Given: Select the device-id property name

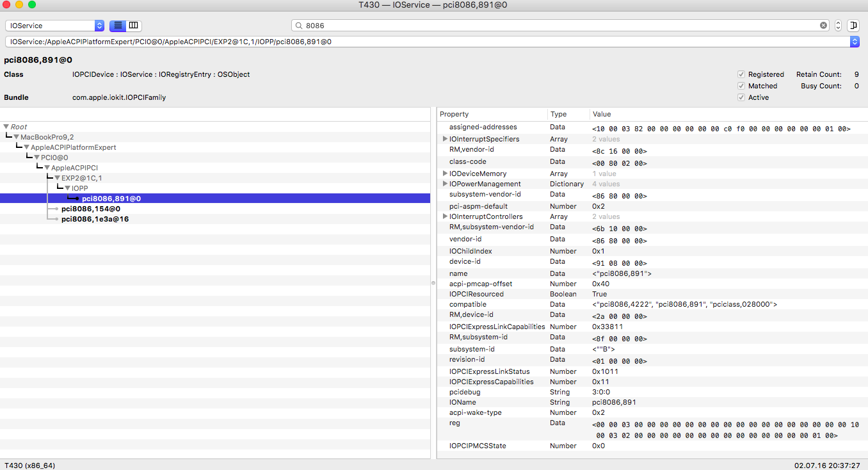Looking at the screenshot, I should pos(465,261).
